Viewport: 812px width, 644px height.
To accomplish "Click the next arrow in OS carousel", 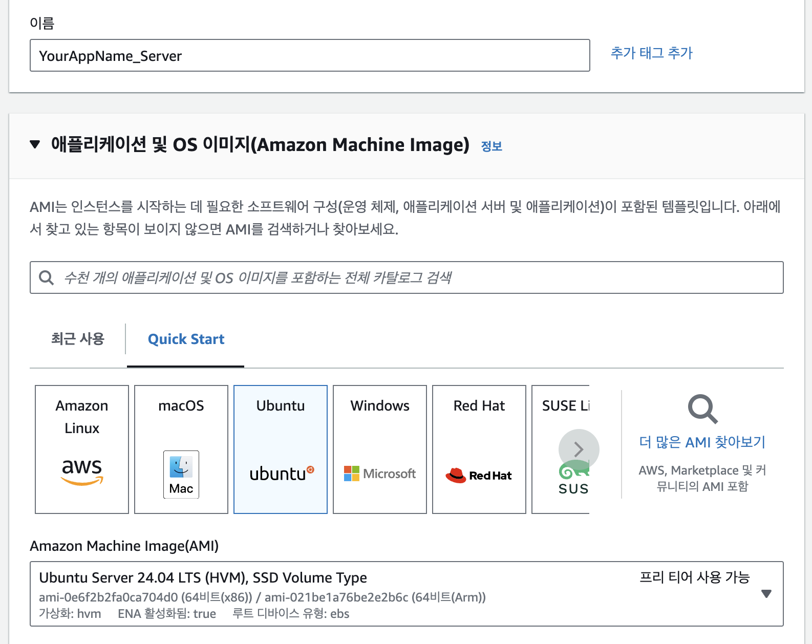I will [579, 449].
